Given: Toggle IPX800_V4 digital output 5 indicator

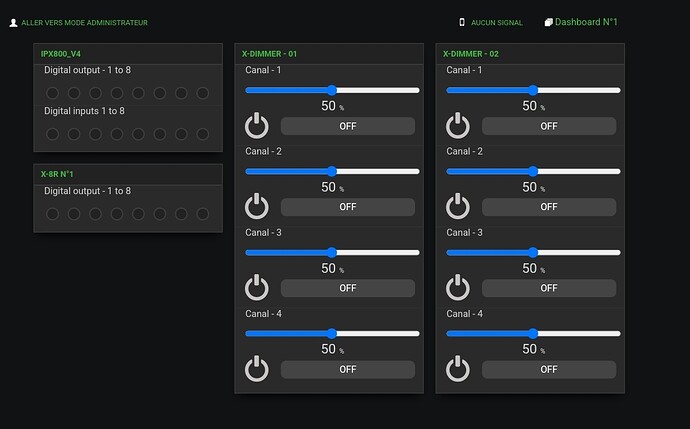Looking at the screenshot, I should click(x=138, y=93).
